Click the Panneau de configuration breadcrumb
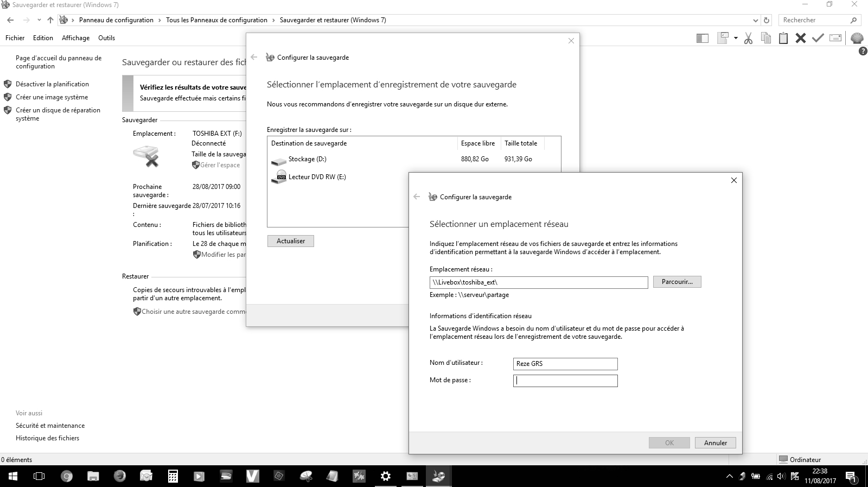 (116, 20)
